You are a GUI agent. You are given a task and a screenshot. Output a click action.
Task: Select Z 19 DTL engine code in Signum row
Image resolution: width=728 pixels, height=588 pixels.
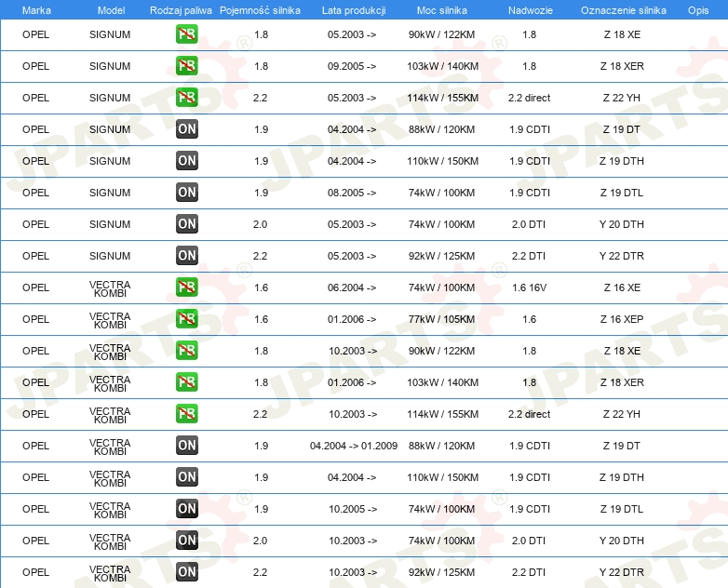point(622,193)
